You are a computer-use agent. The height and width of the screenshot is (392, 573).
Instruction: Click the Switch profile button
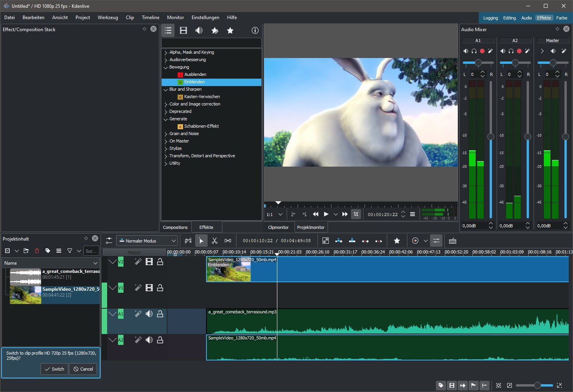(x=54, y=369)
